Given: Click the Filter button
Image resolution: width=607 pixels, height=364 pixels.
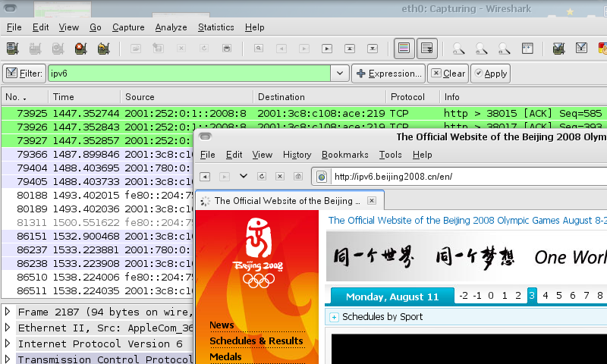Looking at the screenshot, I should point(24,74).
